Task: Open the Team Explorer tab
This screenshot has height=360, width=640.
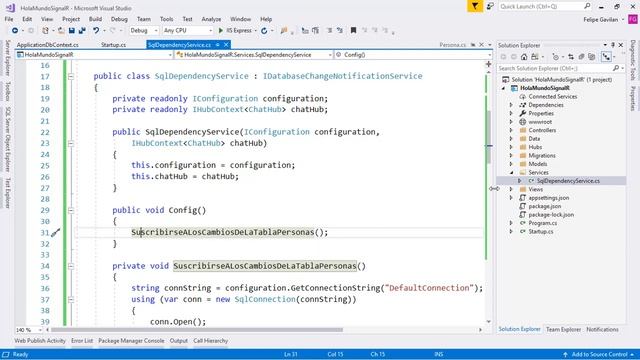Action: (563, 329)
